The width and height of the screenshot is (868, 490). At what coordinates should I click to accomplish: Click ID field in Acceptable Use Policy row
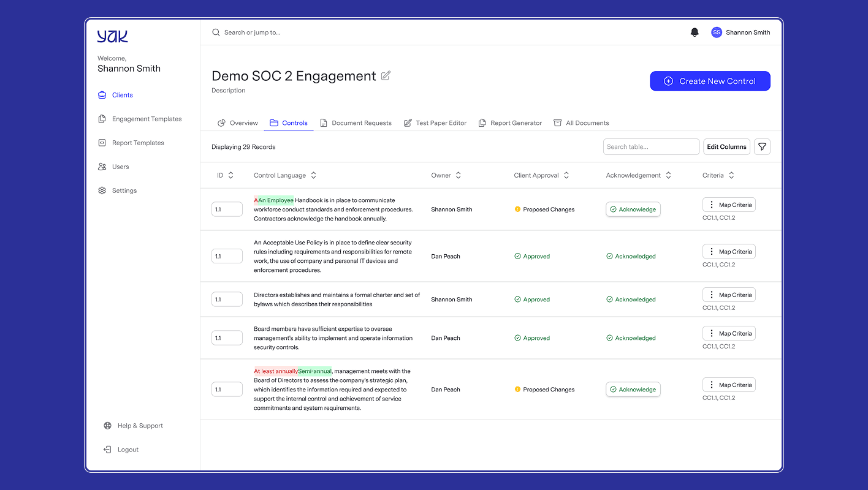coord(227,257)
